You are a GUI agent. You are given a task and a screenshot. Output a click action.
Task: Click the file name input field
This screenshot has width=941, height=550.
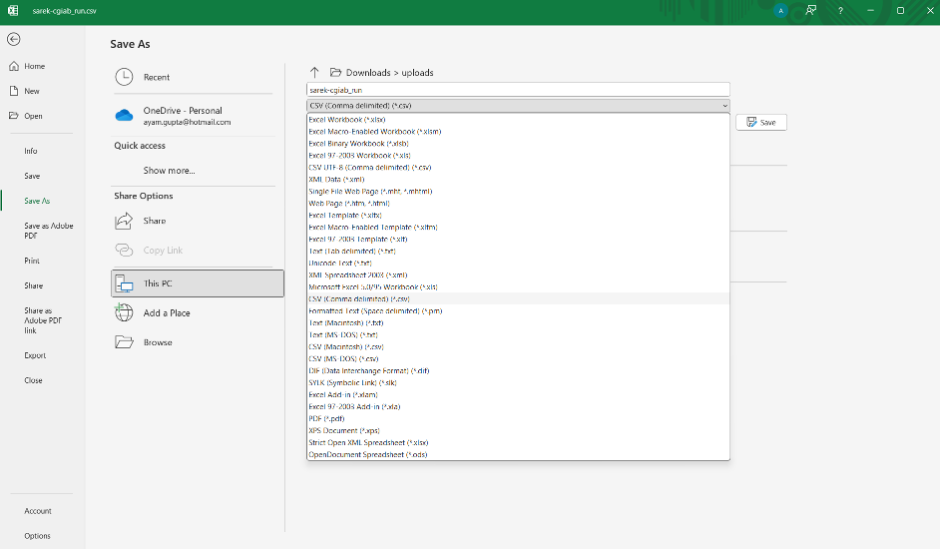(x=517, y=90)
